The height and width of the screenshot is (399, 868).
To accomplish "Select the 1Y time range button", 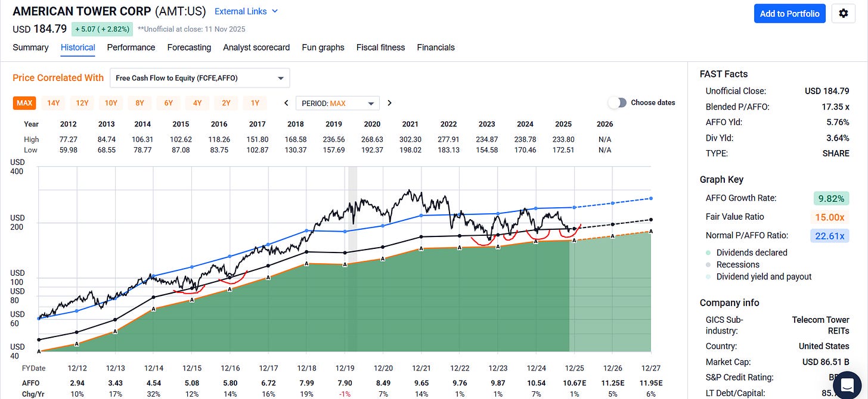I will coord(255,103).
